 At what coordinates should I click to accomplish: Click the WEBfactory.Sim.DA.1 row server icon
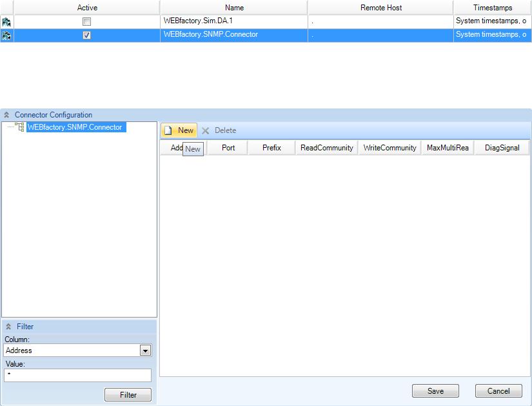point(6,21)
